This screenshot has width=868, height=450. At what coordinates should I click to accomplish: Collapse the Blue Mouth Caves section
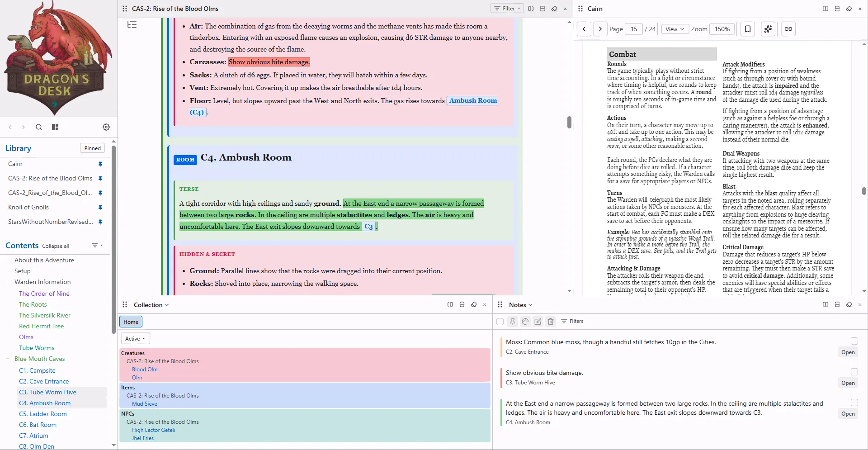(7, 359)
